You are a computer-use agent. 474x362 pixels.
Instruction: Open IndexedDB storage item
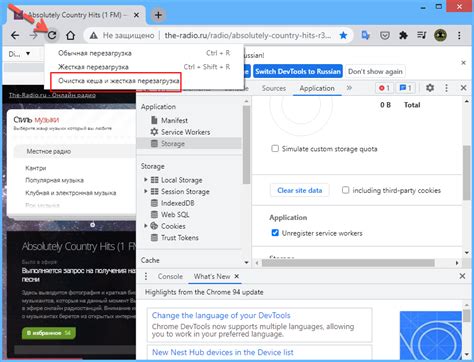click(178, 203)
